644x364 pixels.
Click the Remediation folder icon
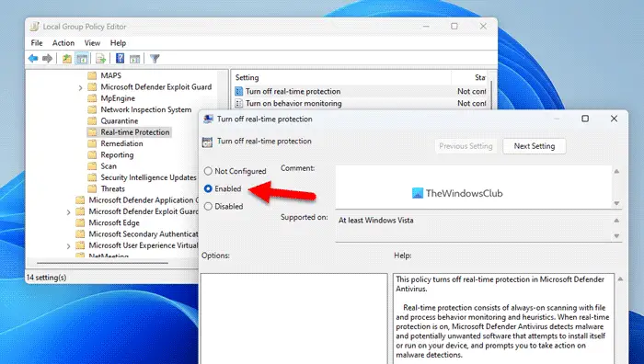(x=92, y=143)
